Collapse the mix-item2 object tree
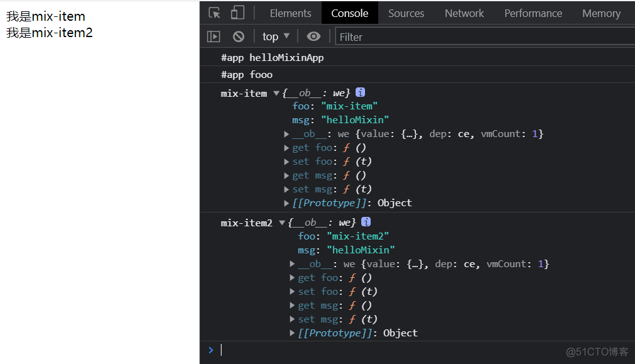Screen dimensions: 635x364 [x=282, y=223]
